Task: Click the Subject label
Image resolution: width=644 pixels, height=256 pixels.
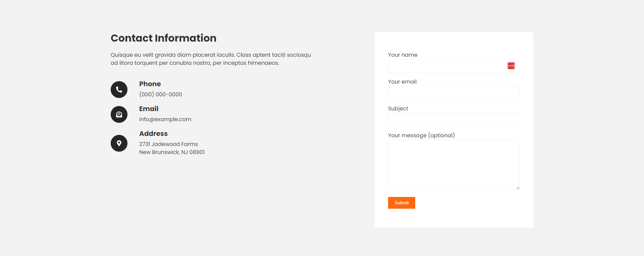Action: click(x=398, y=108)
